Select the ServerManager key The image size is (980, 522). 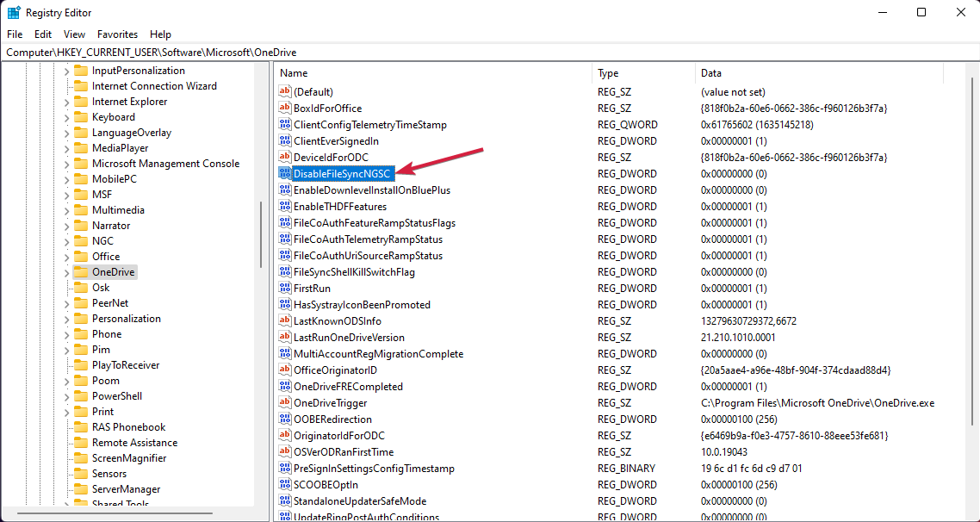click(127, 489)
